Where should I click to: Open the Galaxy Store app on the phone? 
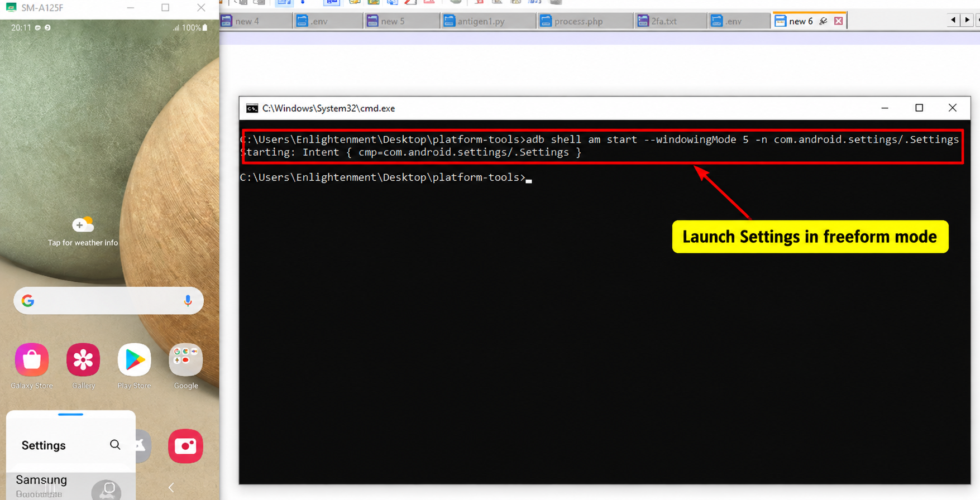(32, 360)
